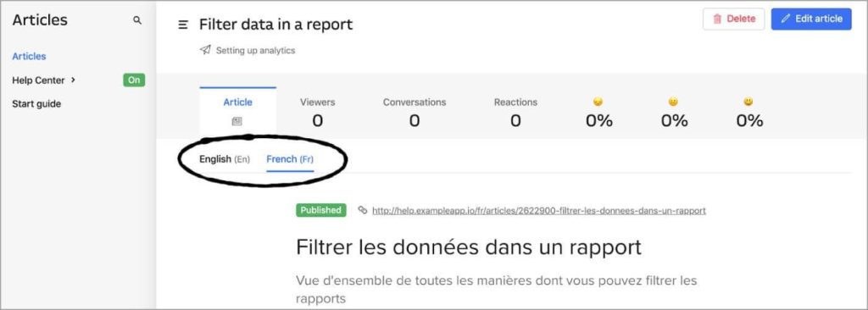
Task: Open the Conversations count tab
Action: point(415,113)
